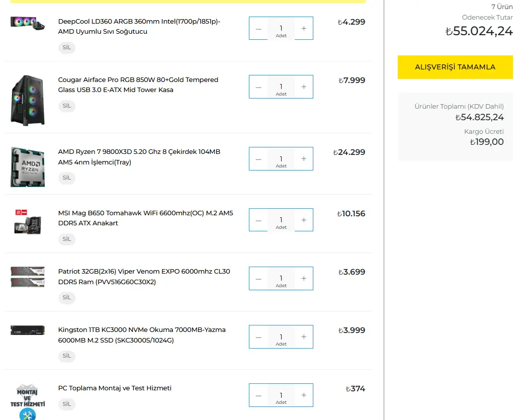This screenshot has height=420, width=521.
Task: Remove Kingston KC3000 SSD using SİL
Action: [x=67, y=356]
